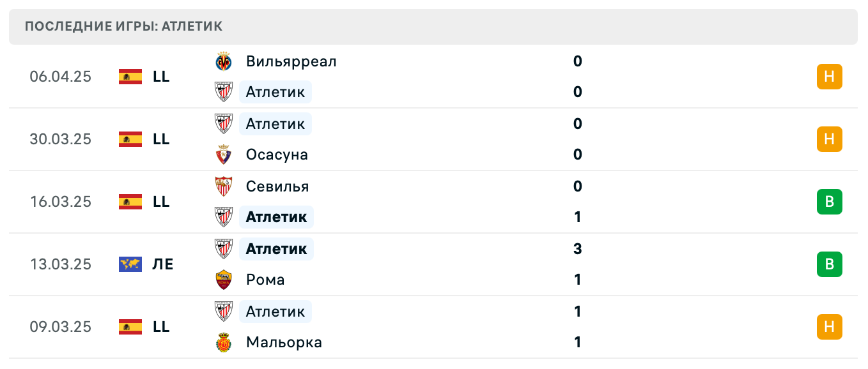The width and height of the screenshot is (868, 369).
Task: Click the win badge for Roma match
Action: click(829, 264)
